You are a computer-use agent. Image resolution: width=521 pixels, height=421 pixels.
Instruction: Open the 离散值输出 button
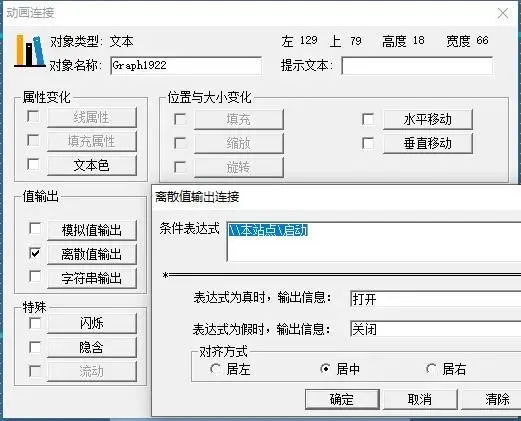92,254
